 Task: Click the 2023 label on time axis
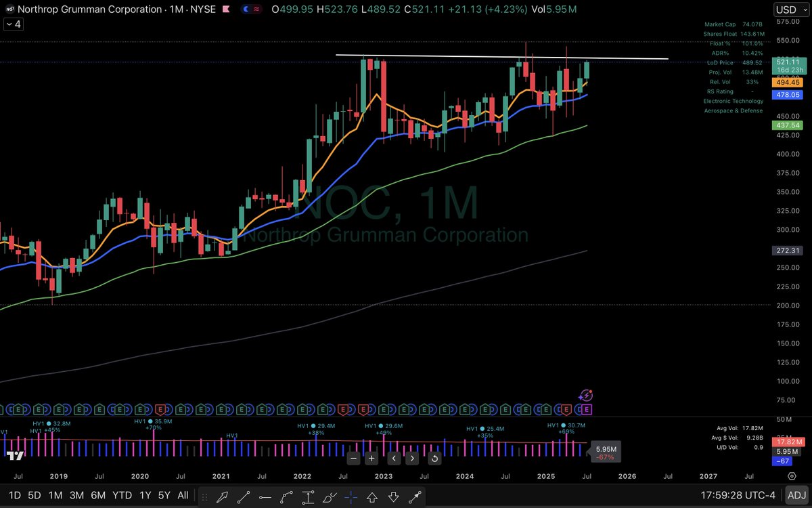click(383, 476)
